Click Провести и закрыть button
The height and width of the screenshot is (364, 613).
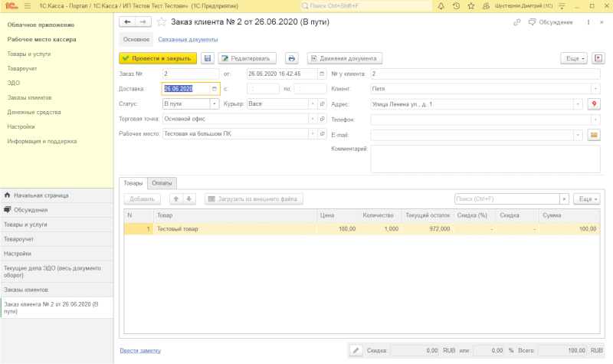tap(158, 58)
